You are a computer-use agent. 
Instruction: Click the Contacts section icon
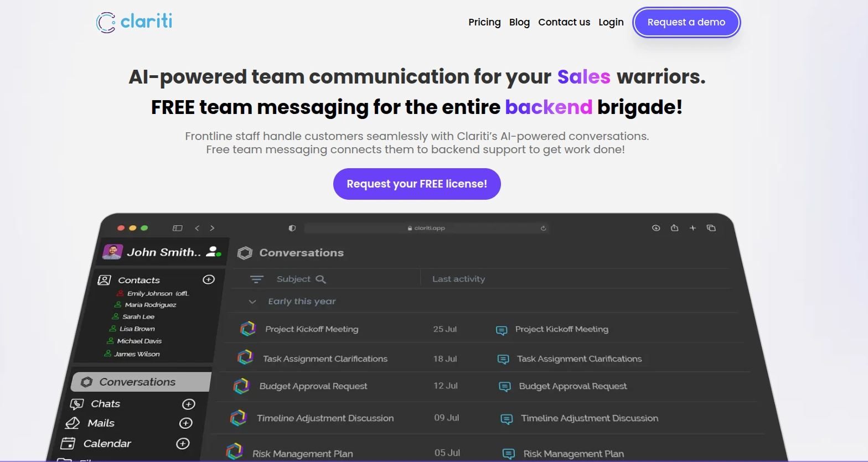click(104, 280)
